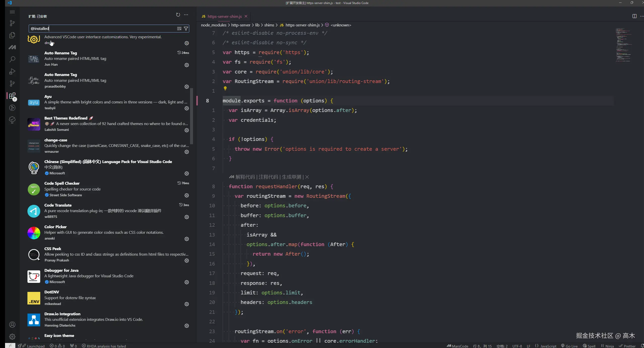This screenshot has height=348, width=644.
Task: Select the Color Picker extension icon
Action: 34,233
